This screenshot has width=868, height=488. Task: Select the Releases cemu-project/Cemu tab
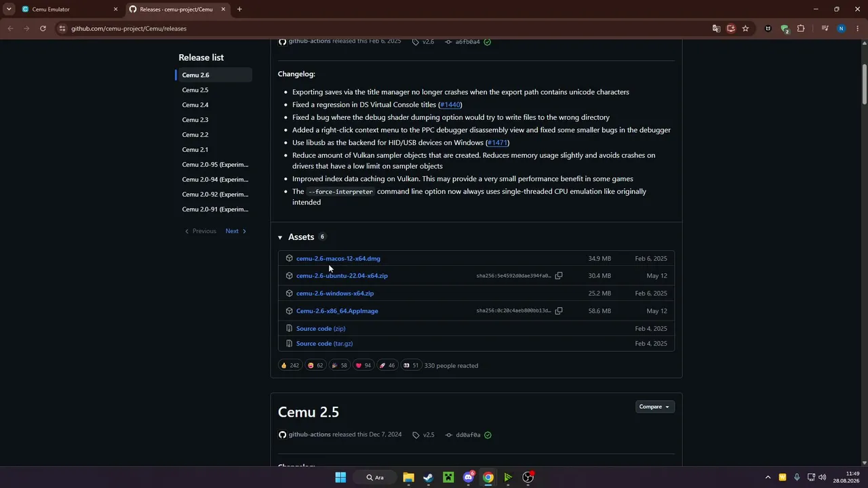click(x=178, y=9)
